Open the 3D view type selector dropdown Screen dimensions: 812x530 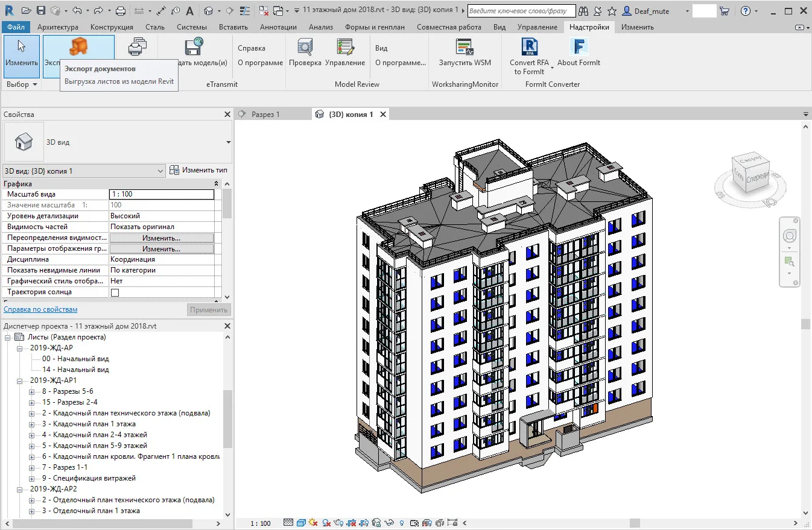click(228, 142)
